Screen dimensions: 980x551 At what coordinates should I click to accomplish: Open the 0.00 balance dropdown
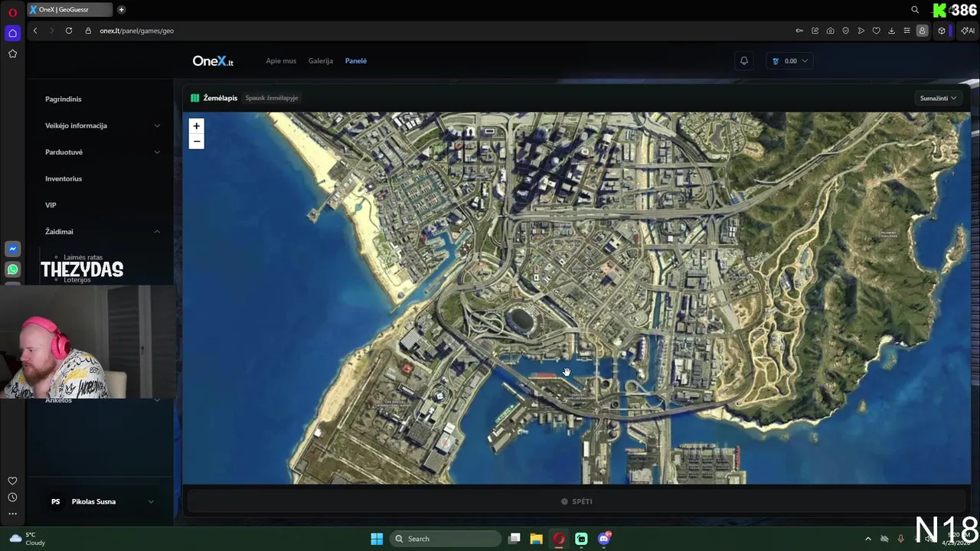790,60
